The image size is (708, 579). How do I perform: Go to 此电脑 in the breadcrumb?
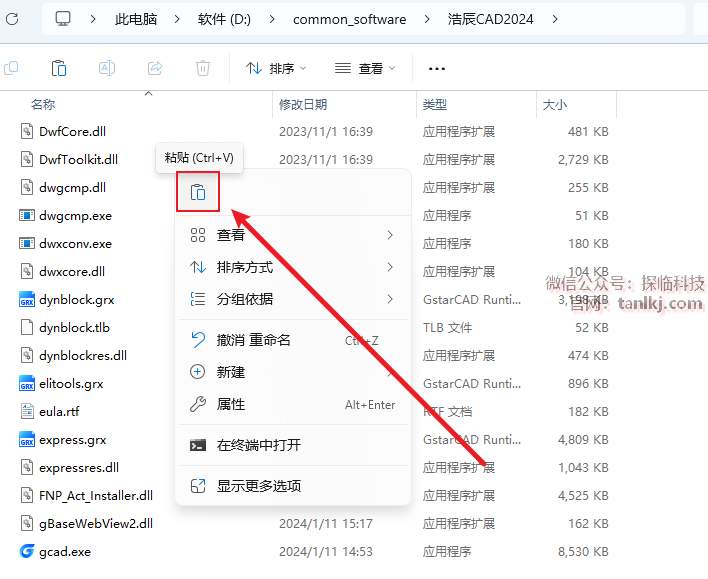pyautogui.click(x=136, y=19)
